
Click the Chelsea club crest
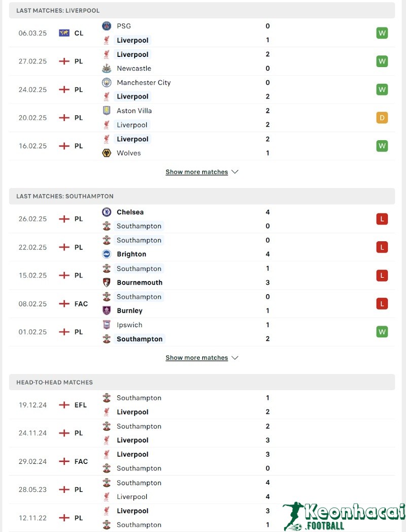point(107,212)
